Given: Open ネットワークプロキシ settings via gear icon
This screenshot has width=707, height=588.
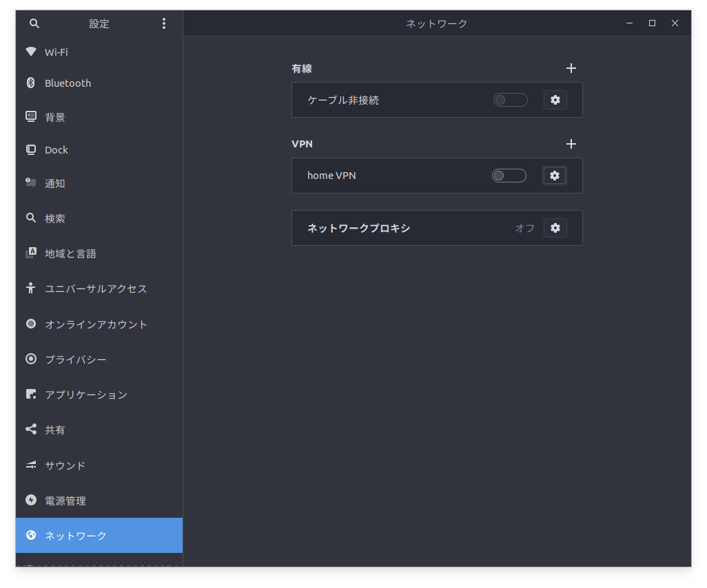Looking at the screenshot, I should (x=555, y=228).
